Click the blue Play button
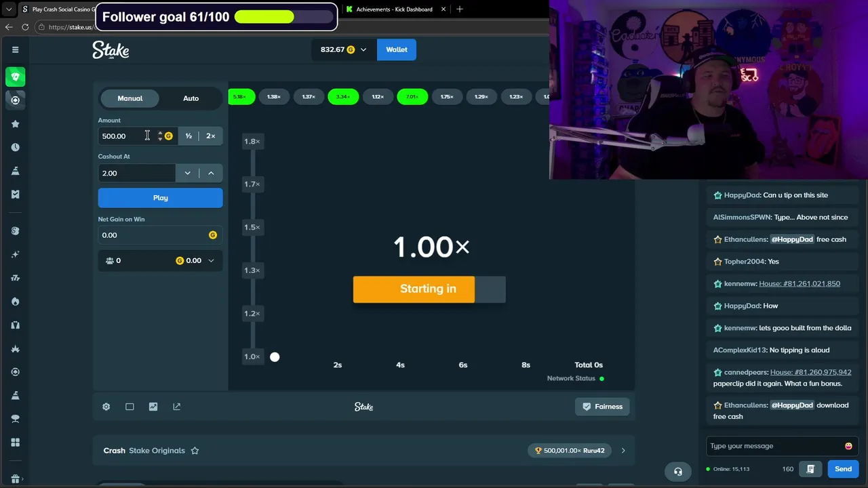The height and width of the screenshot is (488, 868). pyautogui.click(x=160, y=198)
